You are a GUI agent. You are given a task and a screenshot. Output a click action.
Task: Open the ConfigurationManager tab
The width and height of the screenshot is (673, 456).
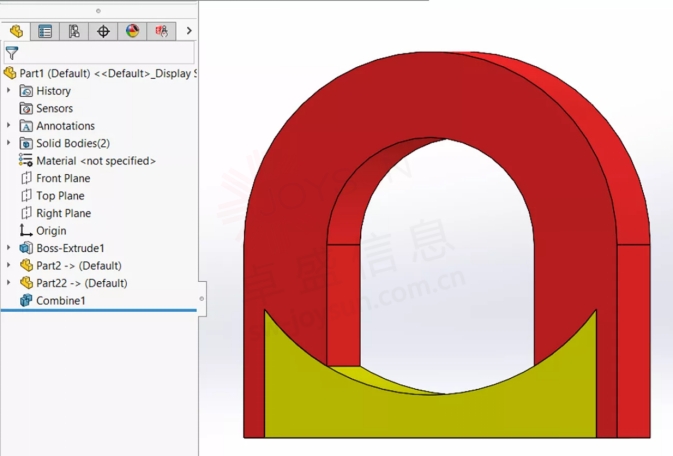click(74, 31)
